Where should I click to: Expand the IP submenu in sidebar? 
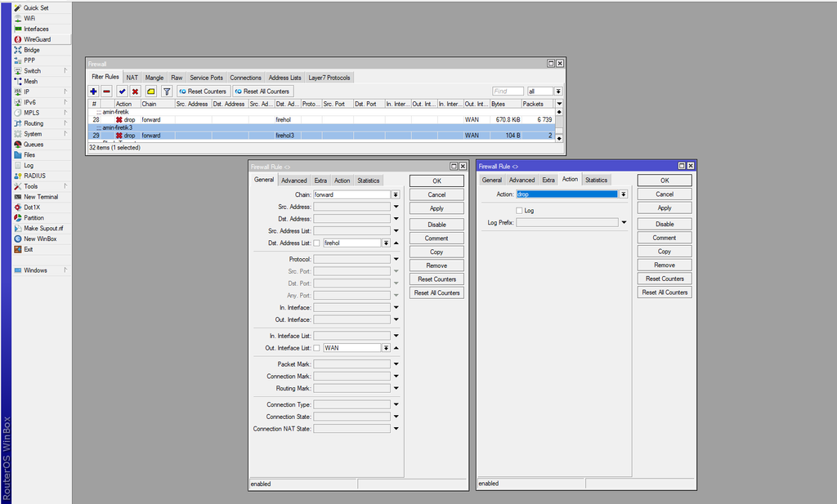pos(65,91)
